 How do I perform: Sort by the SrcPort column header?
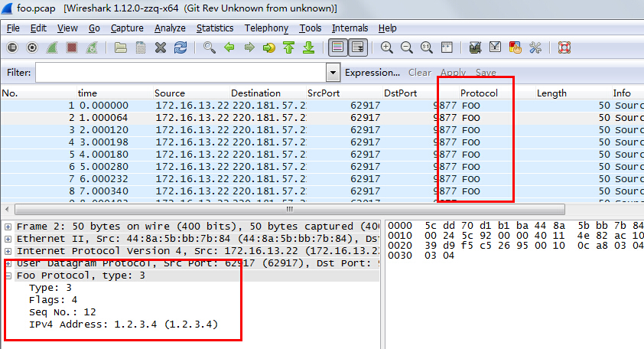(344, 93)
